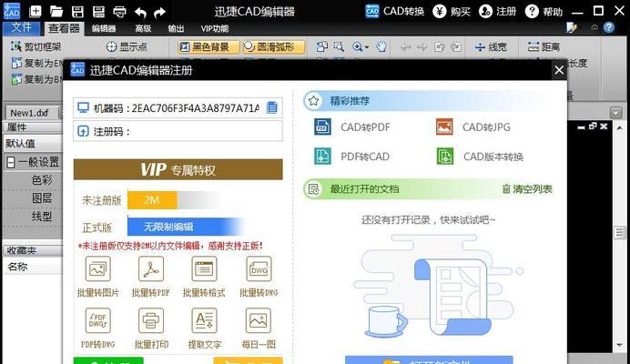Open the zoom magnifier dropdown arrow
Viewport: 630px width, 364px height.
367,47
